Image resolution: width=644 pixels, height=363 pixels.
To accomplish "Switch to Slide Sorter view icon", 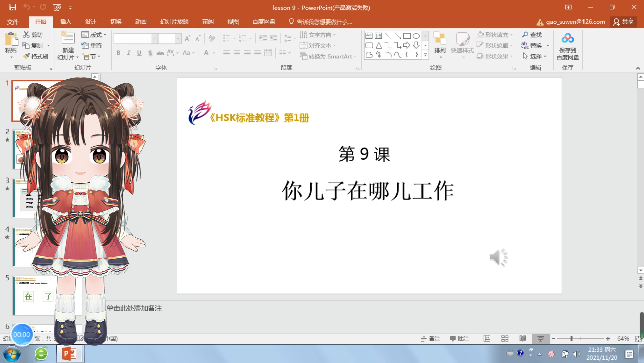I will (x=505, y=338).
